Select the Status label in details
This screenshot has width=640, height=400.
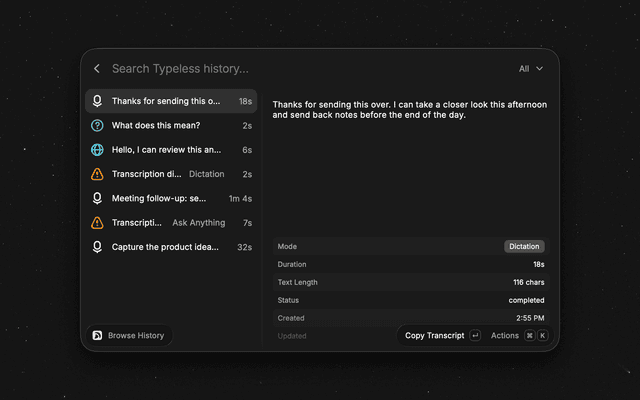[x=288, y=300]
